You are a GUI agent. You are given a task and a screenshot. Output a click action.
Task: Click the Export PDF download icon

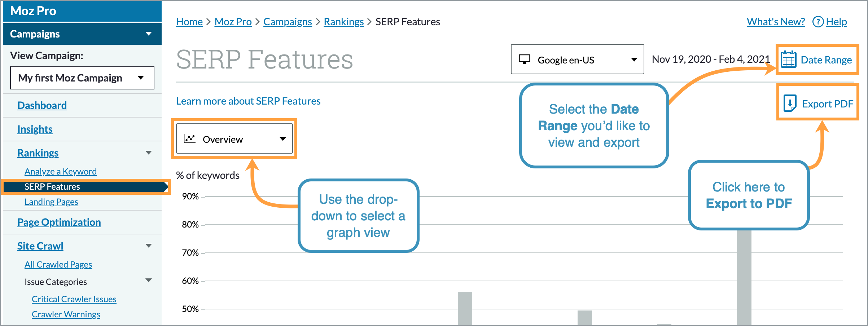tap(790, 103)
